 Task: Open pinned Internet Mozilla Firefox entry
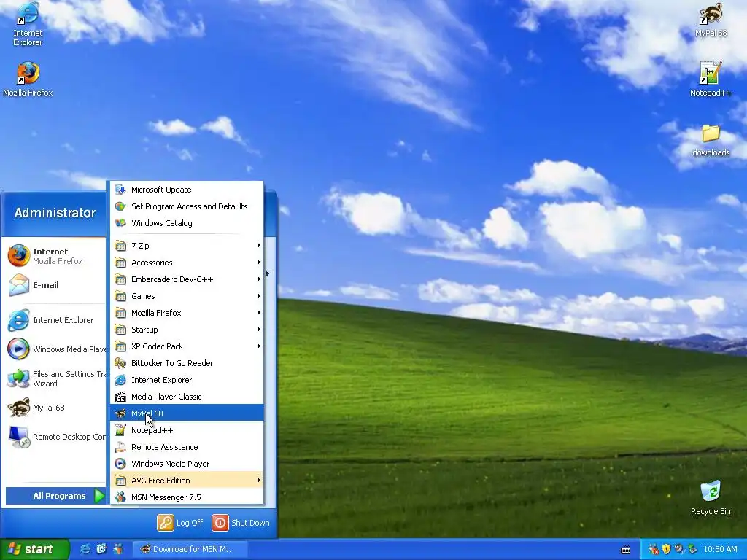pos(55,256)
